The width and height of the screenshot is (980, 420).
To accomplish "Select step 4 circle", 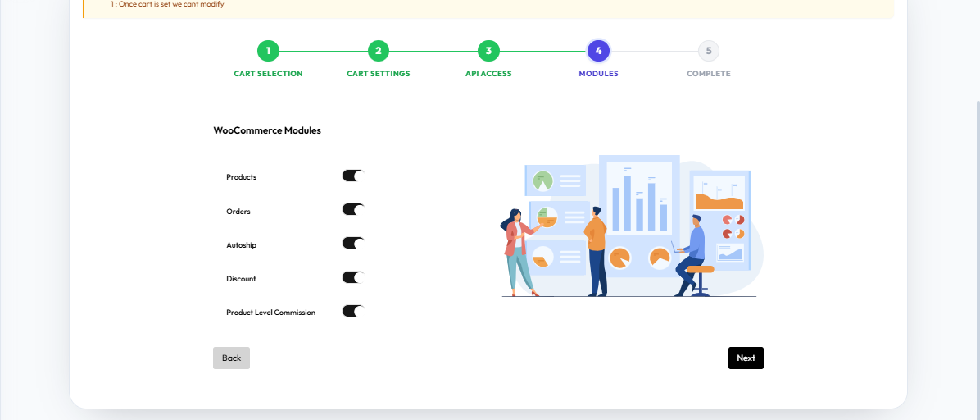I will coord(598,51).
